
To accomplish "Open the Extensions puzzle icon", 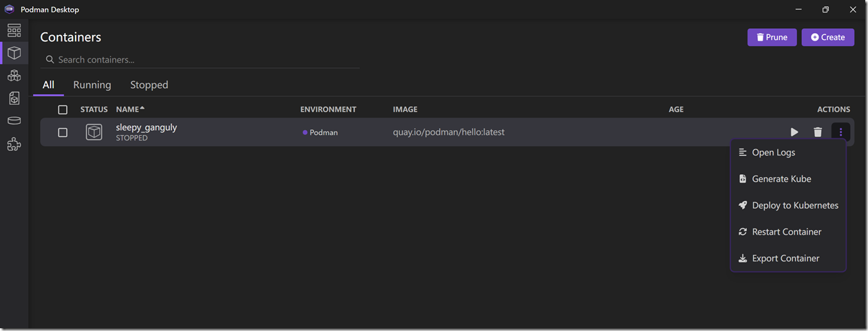I will (x=14, y=145).
